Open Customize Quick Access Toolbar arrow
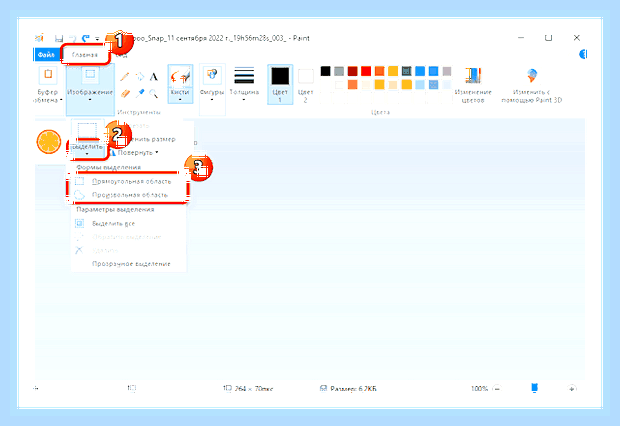 click(97, 39)
